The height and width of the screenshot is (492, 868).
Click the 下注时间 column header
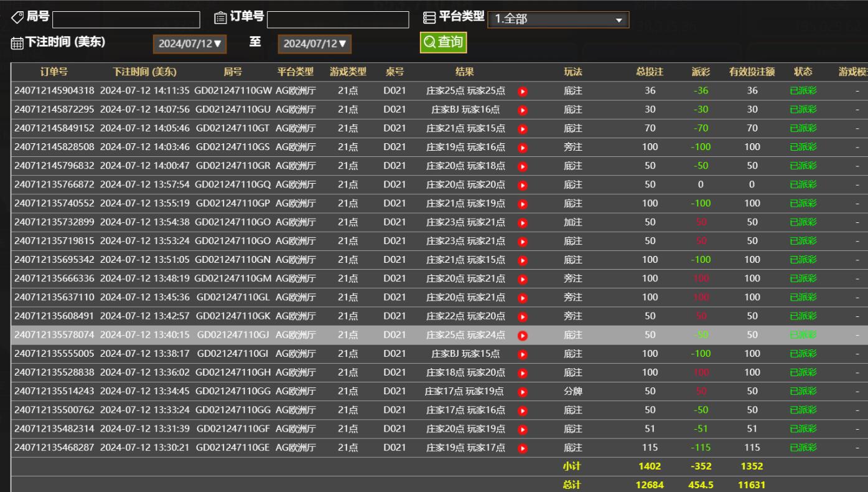click(144, 72)
